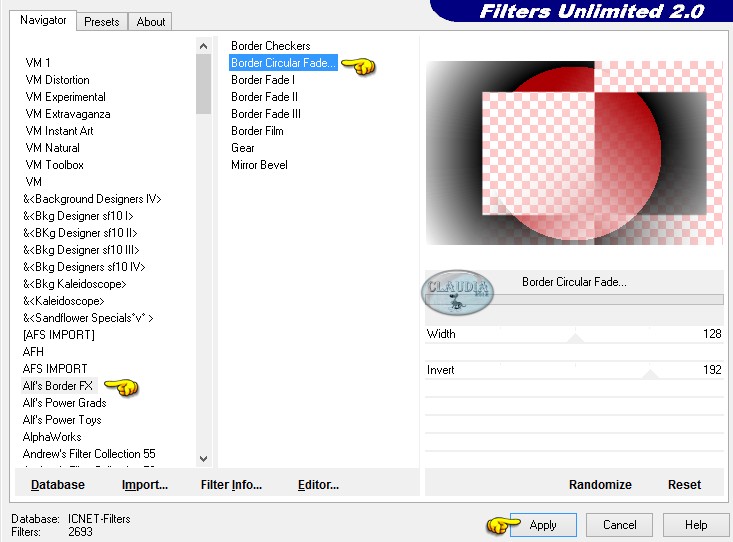Click the filter preview image

(x=574, y=153)
